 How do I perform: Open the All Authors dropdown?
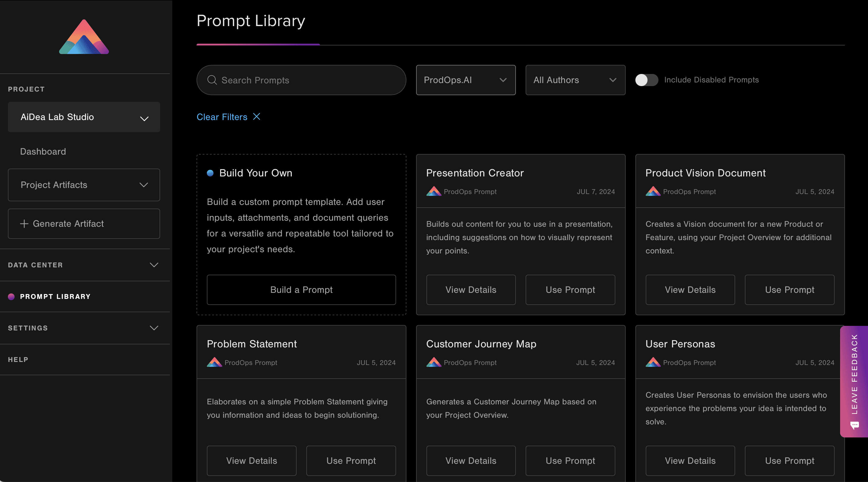tap(575, 80)
